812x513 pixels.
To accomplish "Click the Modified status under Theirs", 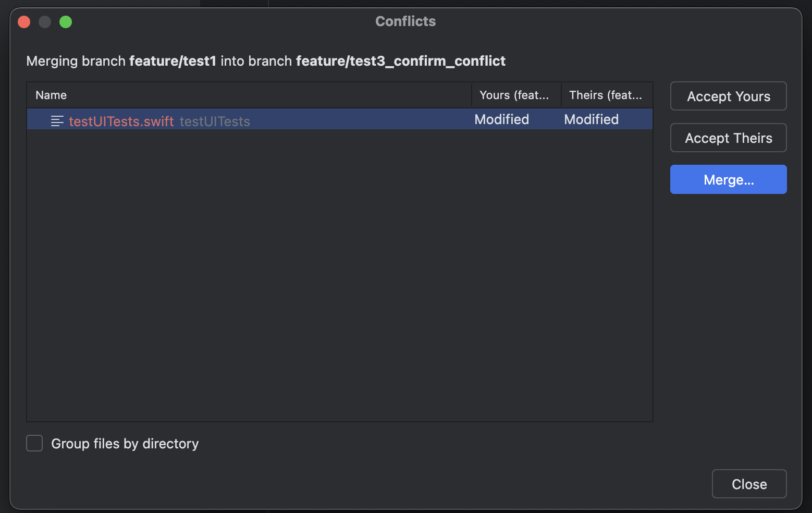I will [591, 119].
